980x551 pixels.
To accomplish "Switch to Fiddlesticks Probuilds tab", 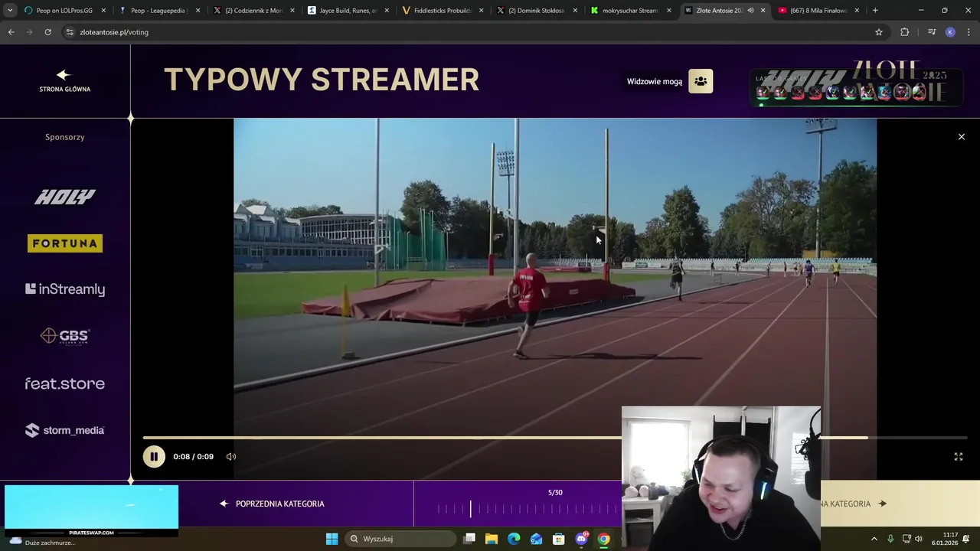I will 442,11.
